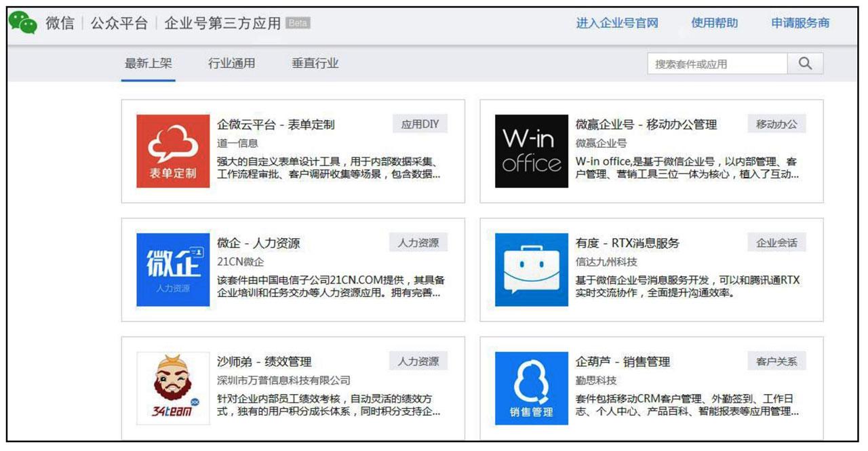Click the WeChat logo icon
This screenshot has width=868, height=451.
22,23
